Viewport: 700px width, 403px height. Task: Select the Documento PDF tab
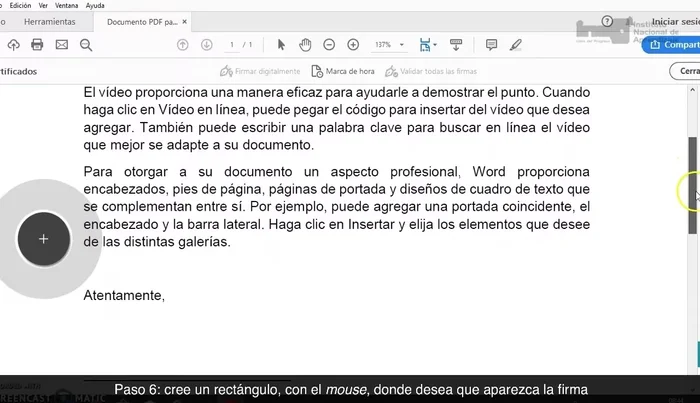pos(142,22)
